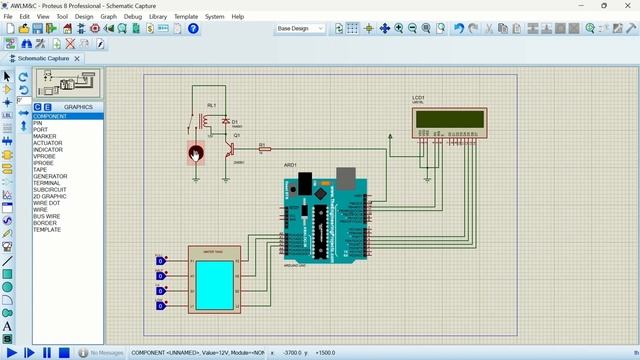Viewport: 640px width, 360px height.
Task: Open the blue Help question mark icon
Action: pos(193,29)
